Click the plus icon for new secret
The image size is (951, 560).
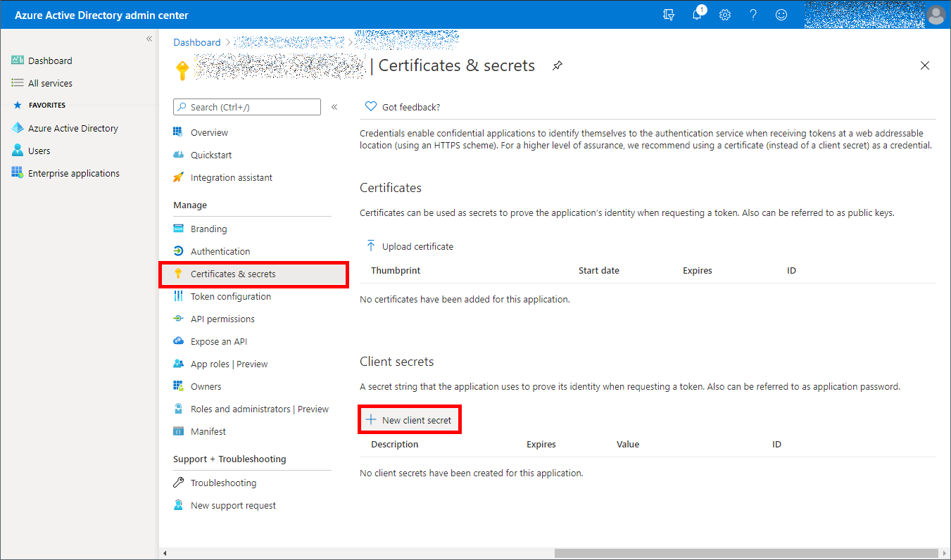click(371, 420)
